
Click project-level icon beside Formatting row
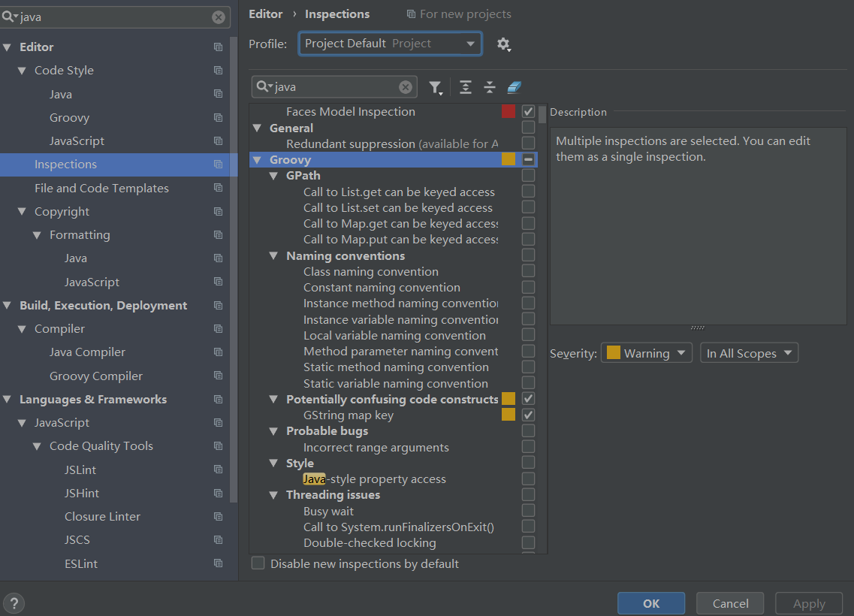[x=219, y=234]
